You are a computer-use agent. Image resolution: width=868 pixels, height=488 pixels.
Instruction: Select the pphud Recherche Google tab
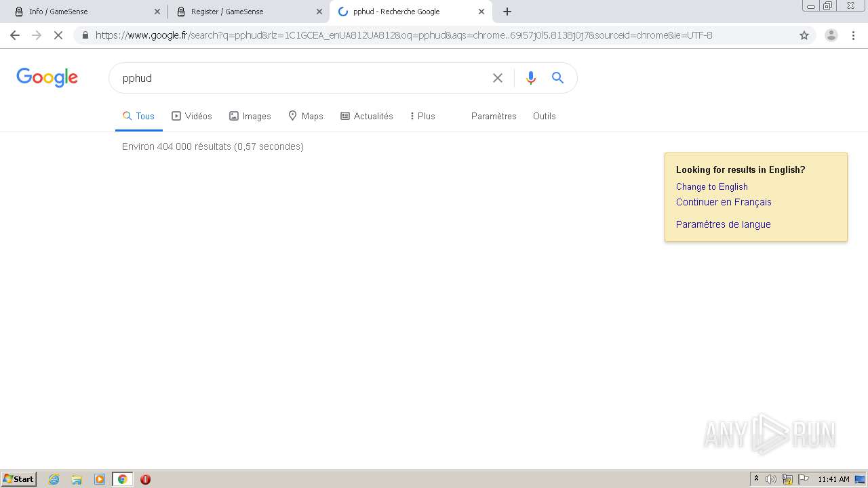point(410,12)
